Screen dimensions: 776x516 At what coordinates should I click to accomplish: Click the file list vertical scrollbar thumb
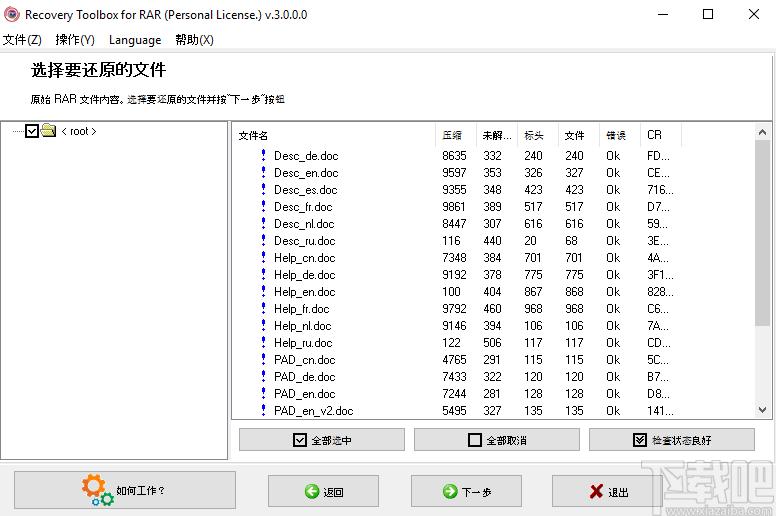pos(762,233)
